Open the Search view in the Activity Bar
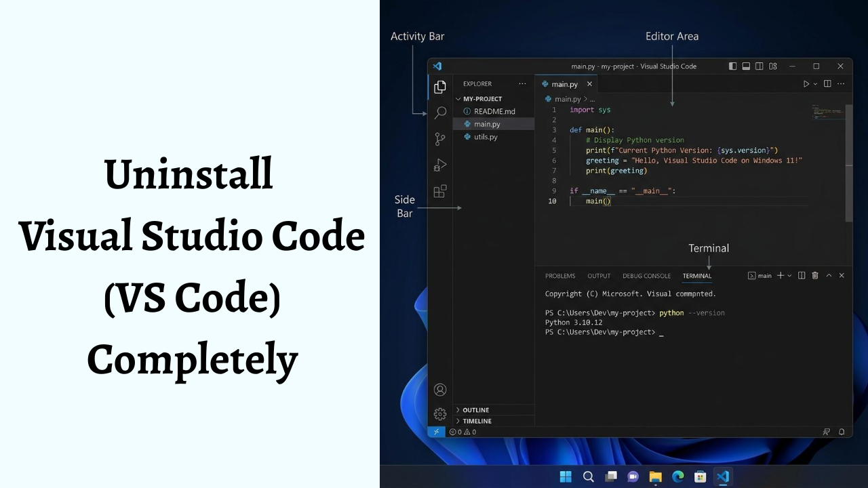Screen dimensions: 868x488 (x=440, y=113)
